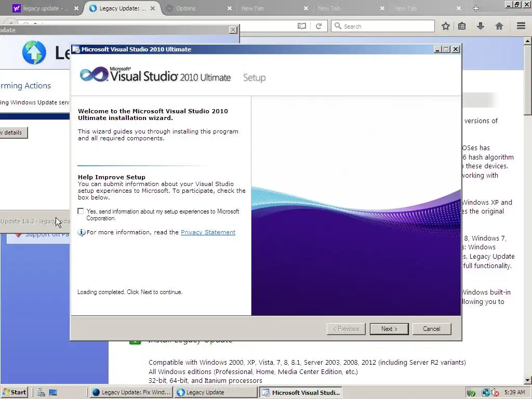Close the Legacy Update dialog window
This screenshot has height=399, width=532.
(233, 30)
